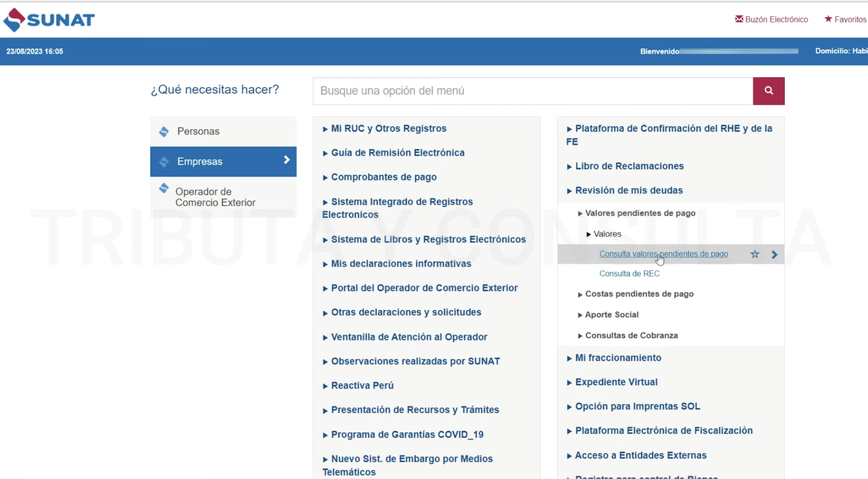
Task: Mark Consulta valores pendientes as favorite
Action: pos(755,254)
